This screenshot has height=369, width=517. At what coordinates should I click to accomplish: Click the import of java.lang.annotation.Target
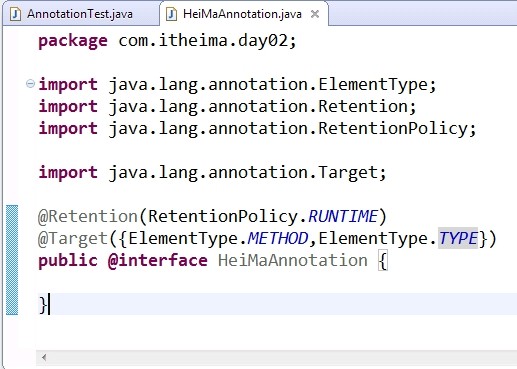212,172
